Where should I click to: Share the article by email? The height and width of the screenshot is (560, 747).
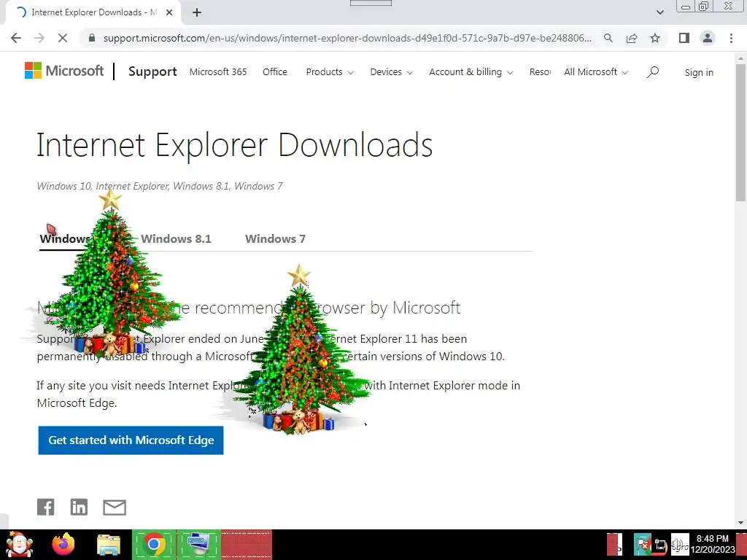[x=115, y=507]
